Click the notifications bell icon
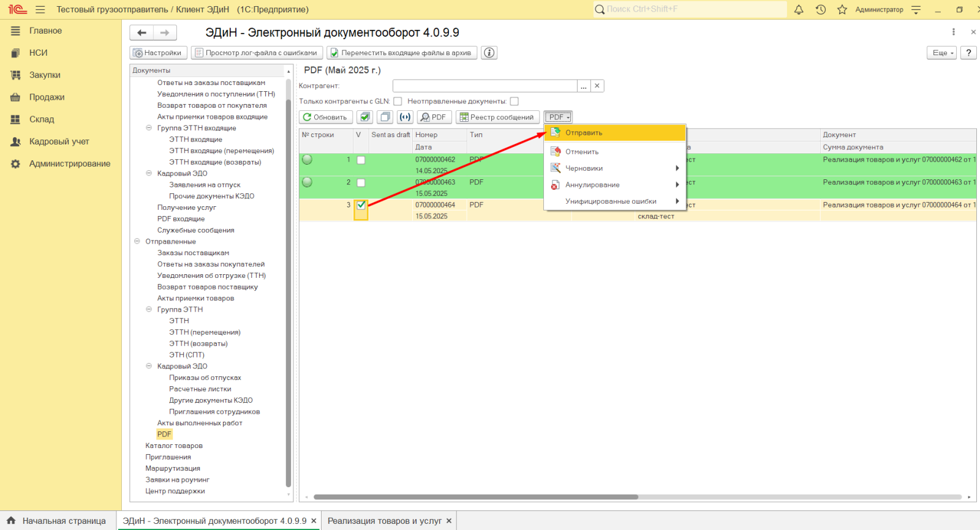The width and height of the screenshot is (980, 530). 799,10
